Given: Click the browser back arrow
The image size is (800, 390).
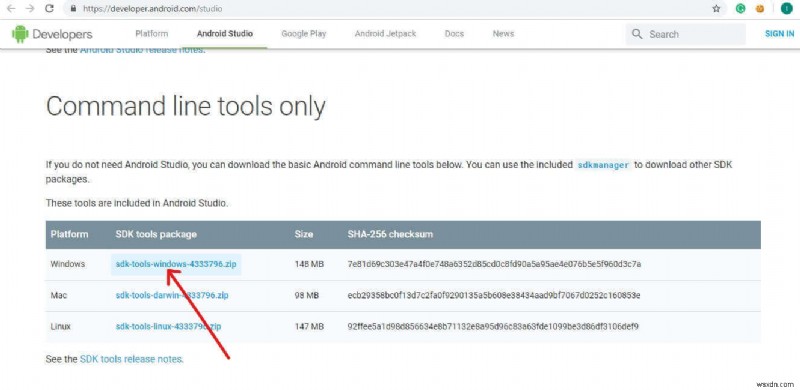Looking at the screenshot, I should [11, 9].
